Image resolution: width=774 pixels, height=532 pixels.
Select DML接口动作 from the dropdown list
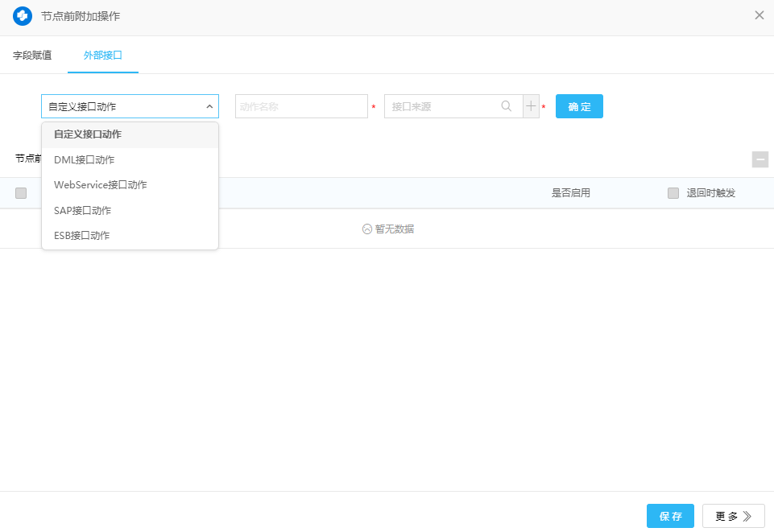(x=85, y=159)
